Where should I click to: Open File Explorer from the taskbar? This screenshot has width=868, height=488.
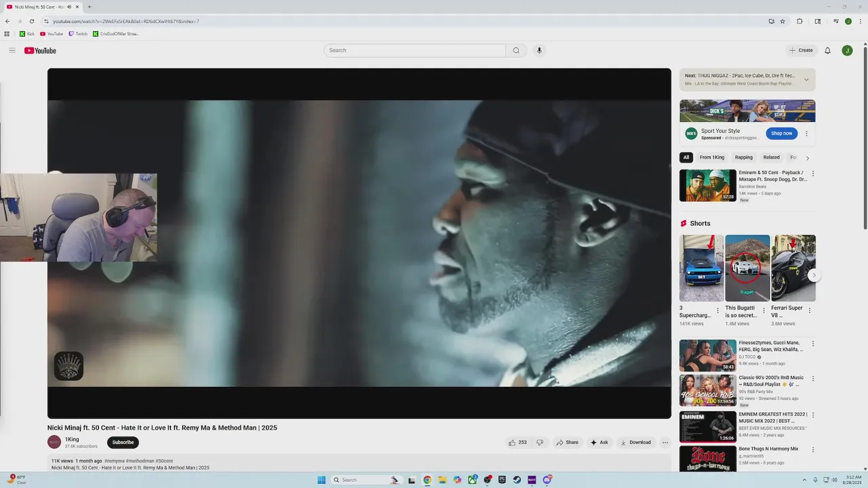[442, 480]
